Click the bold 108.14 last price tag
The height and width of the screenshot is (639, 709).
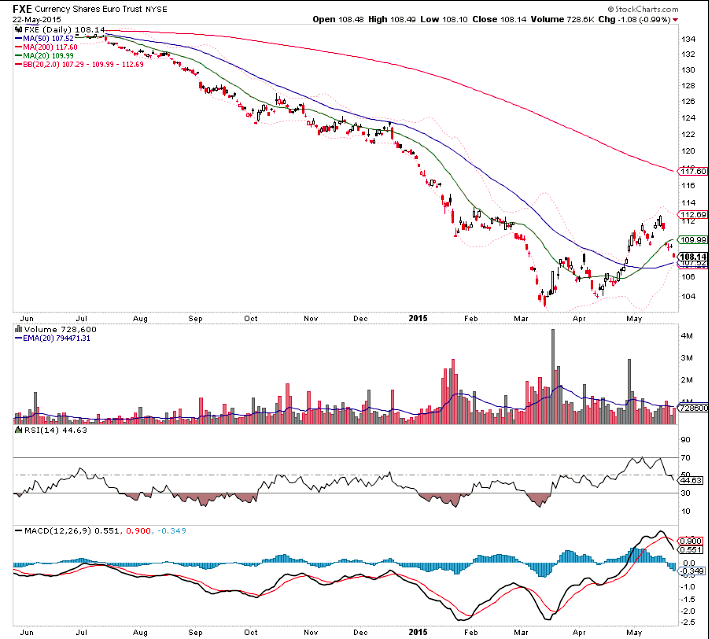(x=692, y=256)
